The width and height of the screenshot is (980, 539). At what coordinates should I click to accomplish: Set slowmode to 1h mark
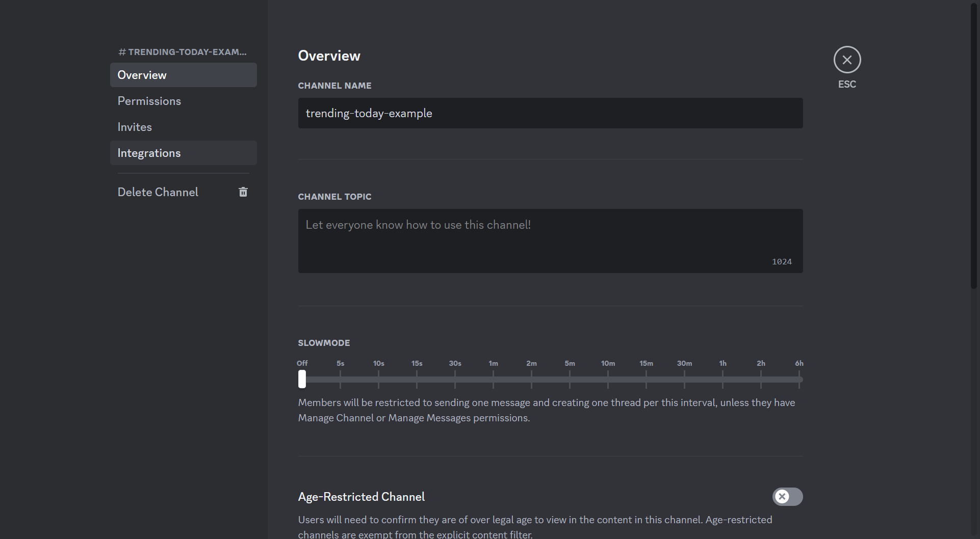[x=723, y=379]
